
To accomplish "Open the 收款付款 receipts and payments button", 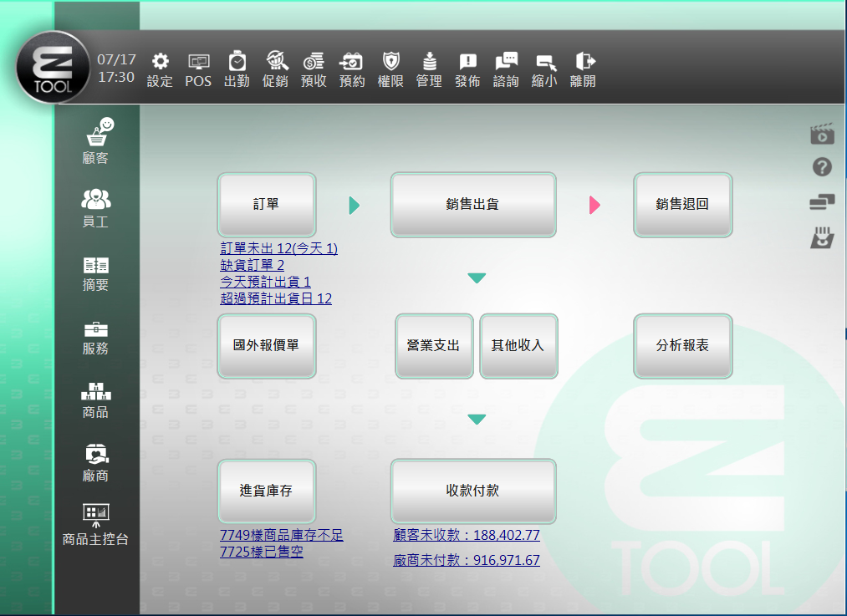I will [473, 491].
